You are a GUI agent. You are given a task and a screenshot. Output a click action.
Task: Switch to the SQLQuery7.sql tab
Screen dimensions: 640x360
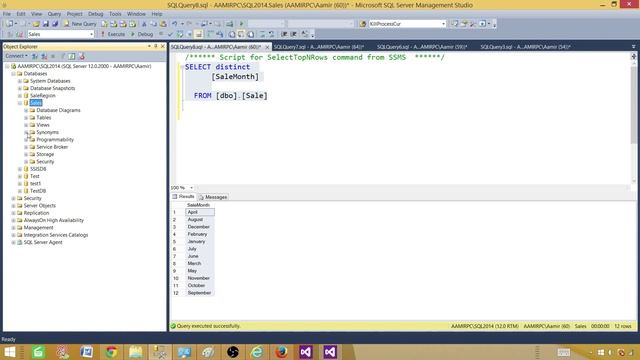point(319,47)
